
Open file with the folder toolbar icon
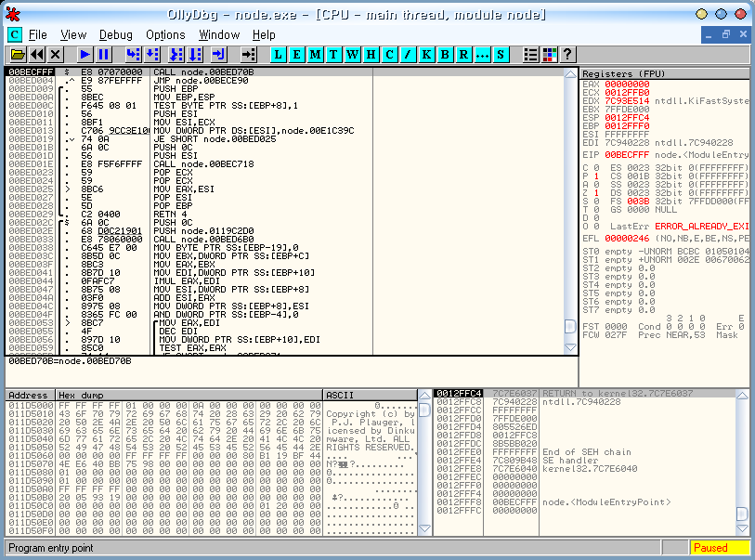tap(18, 55)
